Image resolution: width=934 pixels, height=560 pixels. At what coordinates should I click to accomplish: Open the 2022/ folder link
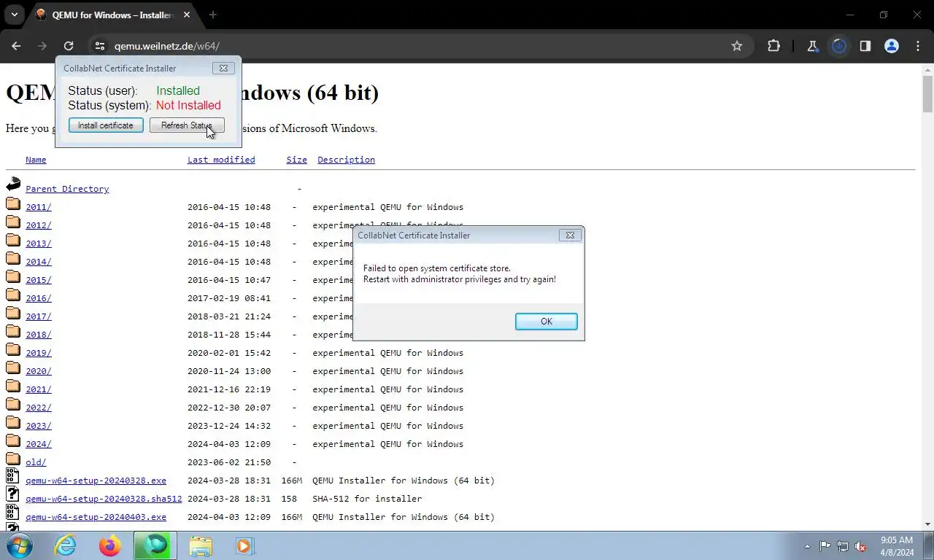pos(39,408)
